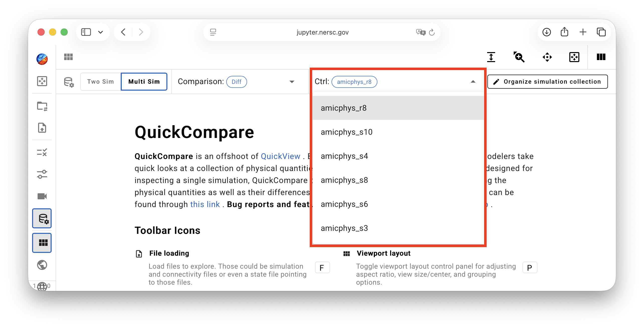Click the database gear icon beside Two Sim

[69, 82]
